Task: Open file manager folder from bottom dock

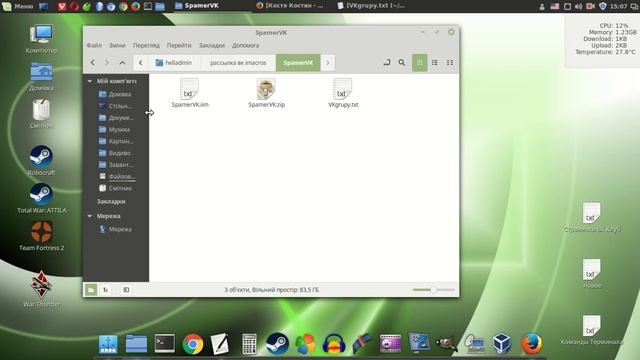Action: 136,343
